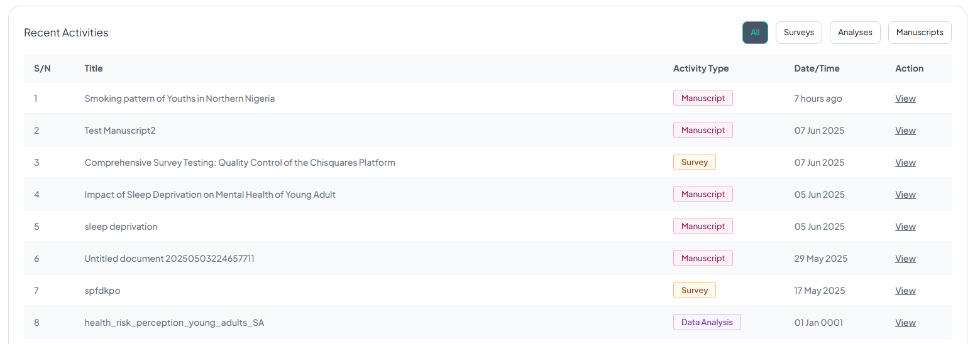Screen dimensions: 980x344
Task: Click the Title column header
Action: [94, 68]
